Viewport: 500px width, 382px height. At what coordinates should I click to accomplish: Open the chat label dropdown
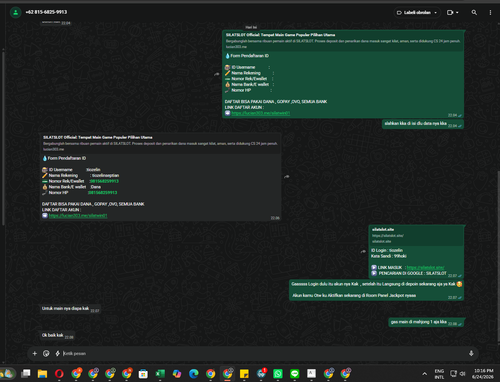[x=417, y=12]
